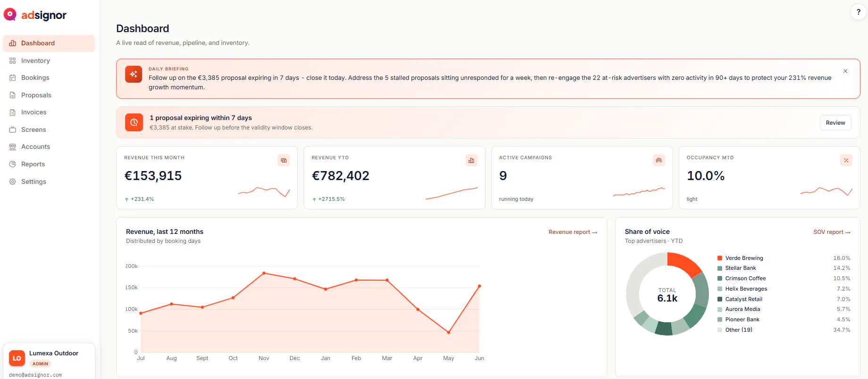The image size is (868, 379).
Task: Open the SOV report link
Action: point(832,232)
